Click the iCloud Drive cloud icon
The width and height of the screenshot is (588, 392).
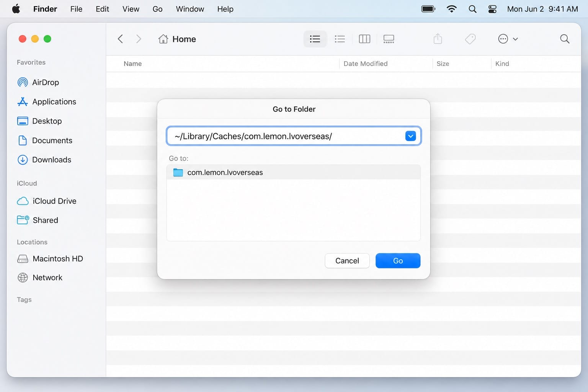tap(23, 201)
